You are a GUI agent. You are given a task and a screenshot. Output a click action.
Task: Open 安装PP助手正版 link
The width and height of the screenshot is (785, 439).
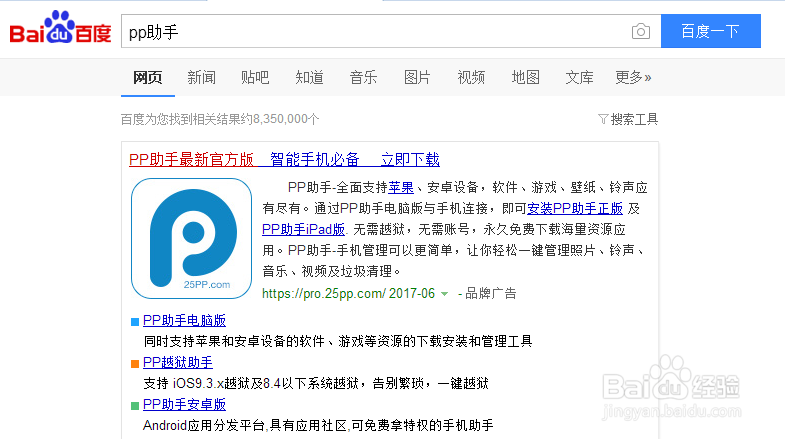[575, 208]
